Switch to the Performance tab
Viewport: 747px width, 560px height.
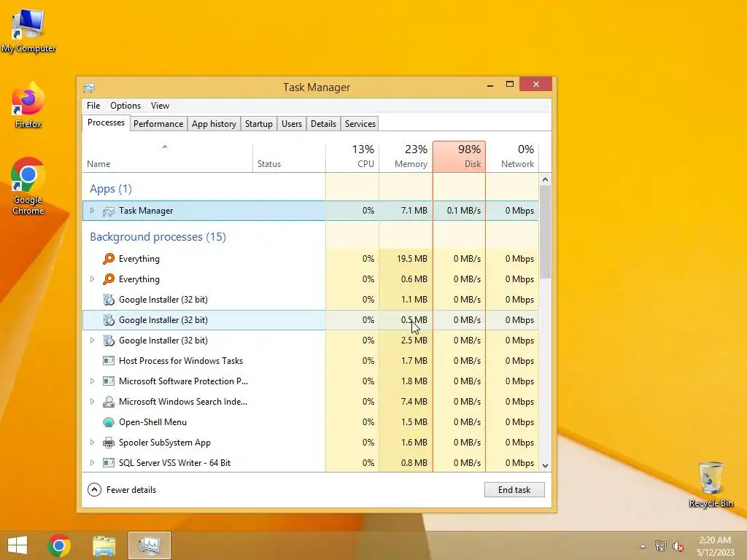(x=158, y=124)
